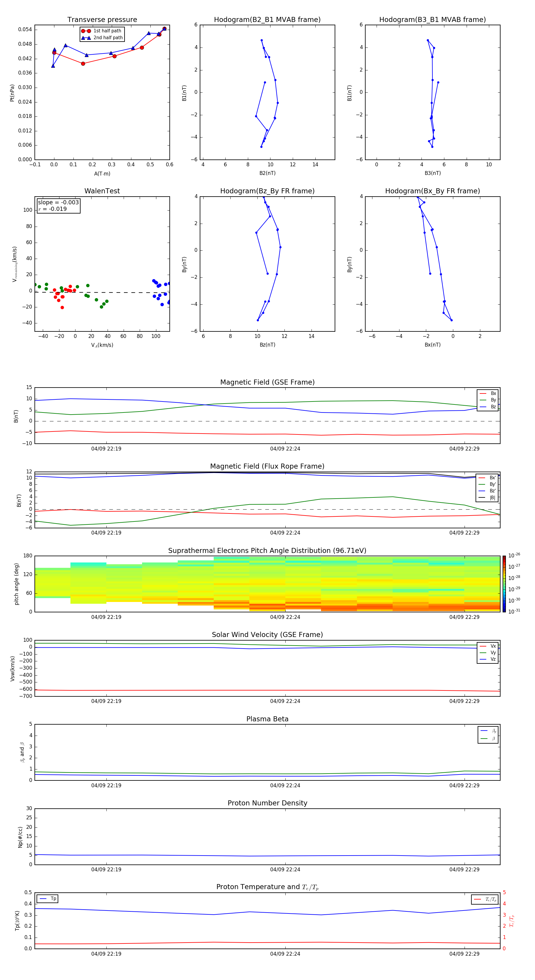The width and height of the screenshot is (535, 980).
Task: Click the "Proton Temperature and Te/Tp" title
Action: (267, 887)
